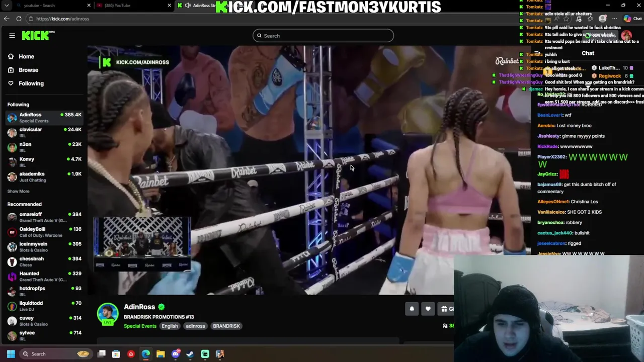Click the Chat panel header

coord(588,53)
